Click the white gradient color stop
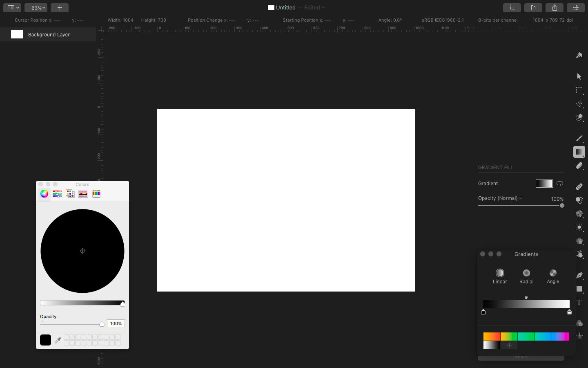Image resolution: width=588 pixels, height=368 pixels. click(569, 312)
